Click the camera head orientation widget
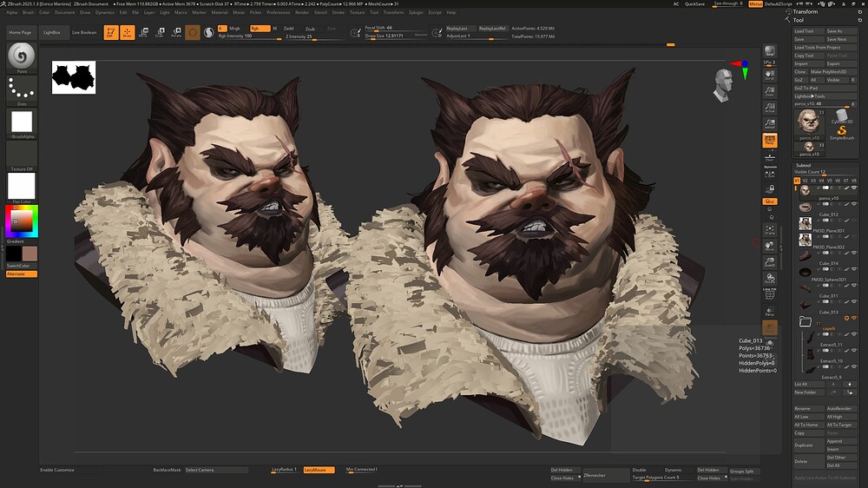Image resolution: width=868 pixels, height=488 pixels. [723, 85]
